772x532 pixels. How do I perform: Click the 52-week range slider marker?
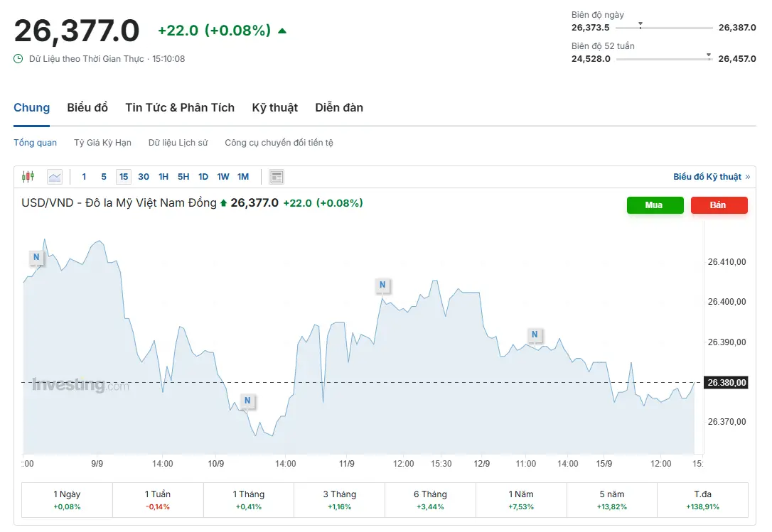(708, 56)
